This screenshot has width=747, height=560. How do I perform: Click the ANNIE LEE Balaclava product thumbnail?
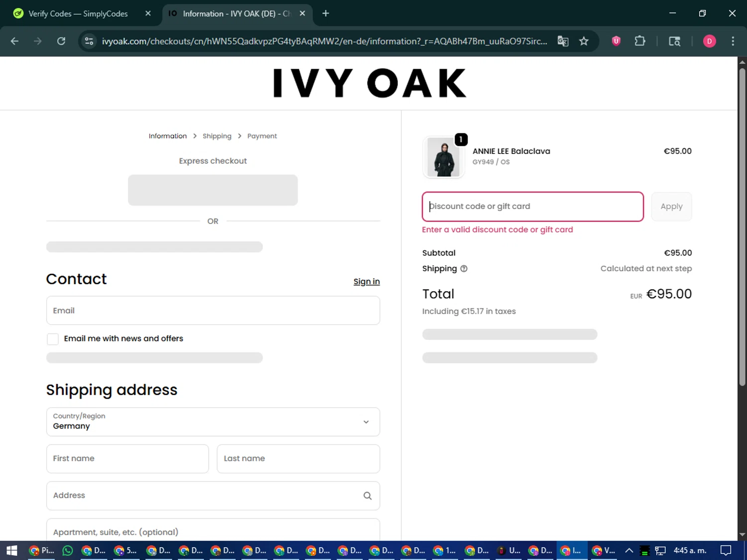444,157
